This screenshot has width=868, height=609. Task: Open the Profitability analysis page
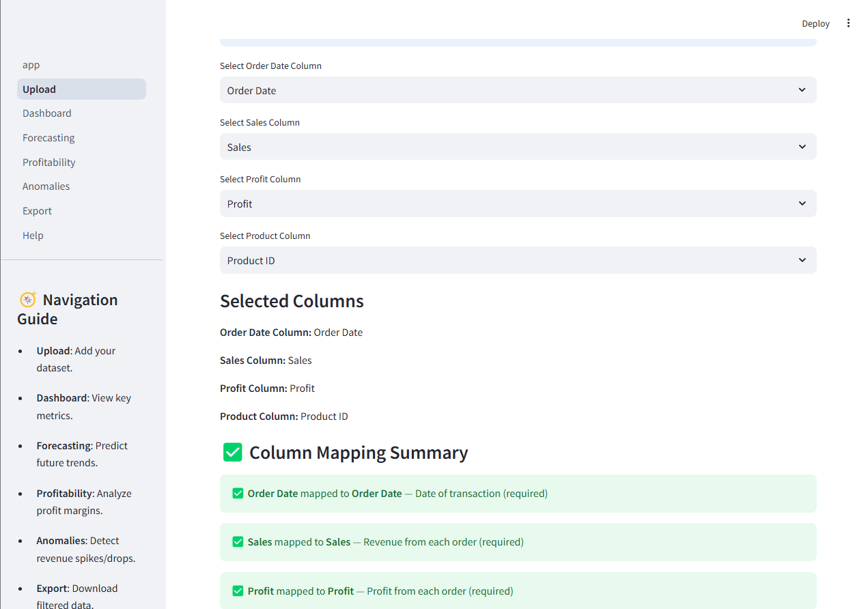click(x=48, y=162)
